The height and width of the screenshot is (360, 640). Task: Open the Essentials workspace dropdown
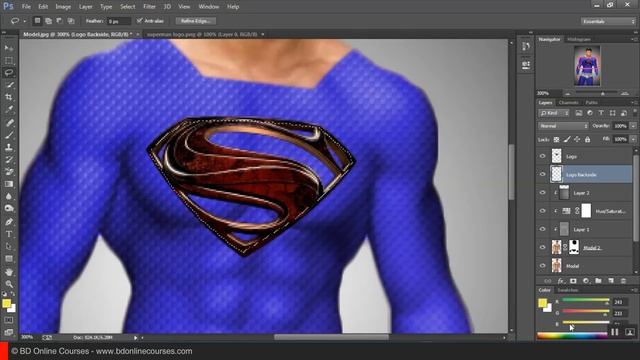coord(608,21)
